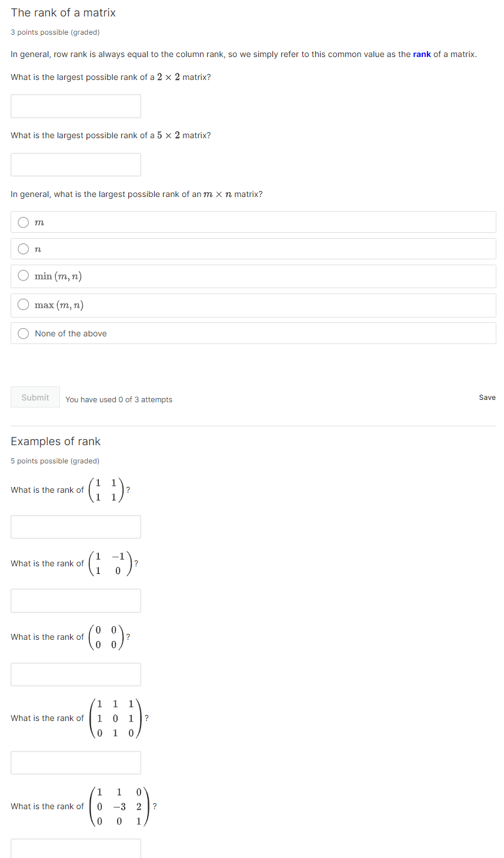
Task: Click the Save link
Action: tap(487, 397)
